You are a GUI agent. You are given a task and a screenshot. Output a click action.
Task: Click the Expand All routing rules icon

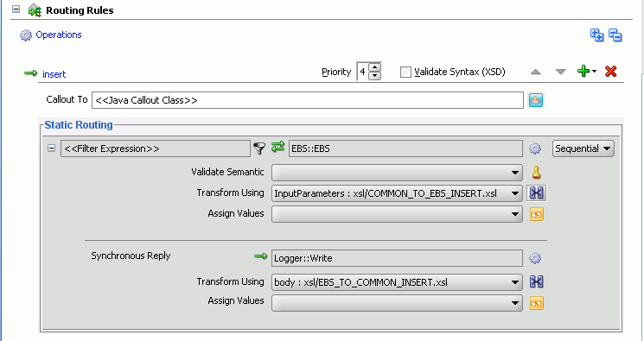click(x=596, y=35)
